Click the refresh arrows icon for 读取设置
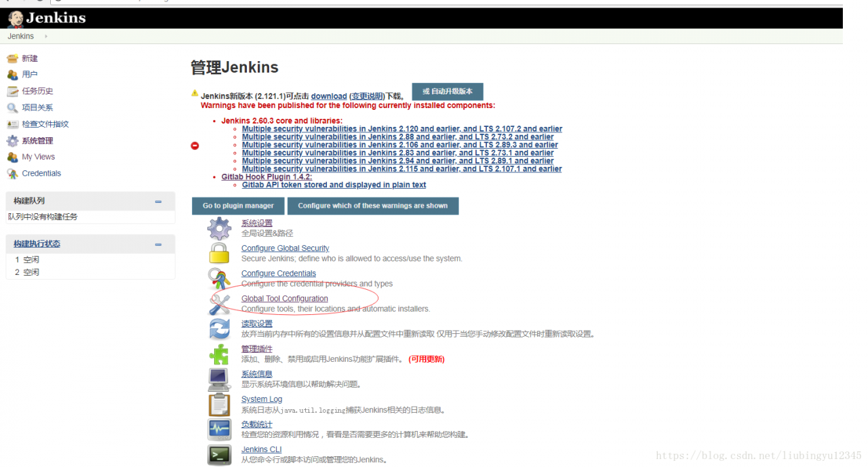Image resolution: width=868 pixels, height=467 pixels. tap(219, 329)
